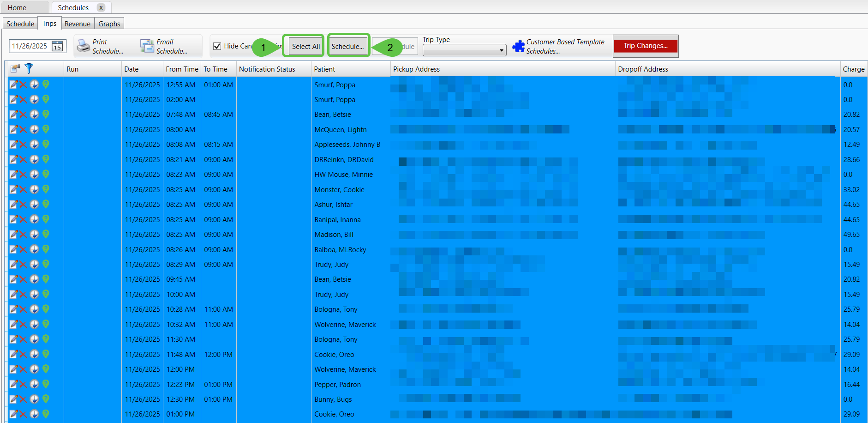
Task: Open clock icon for 10:28 AM Bologna trip
Action: [34, 309]
